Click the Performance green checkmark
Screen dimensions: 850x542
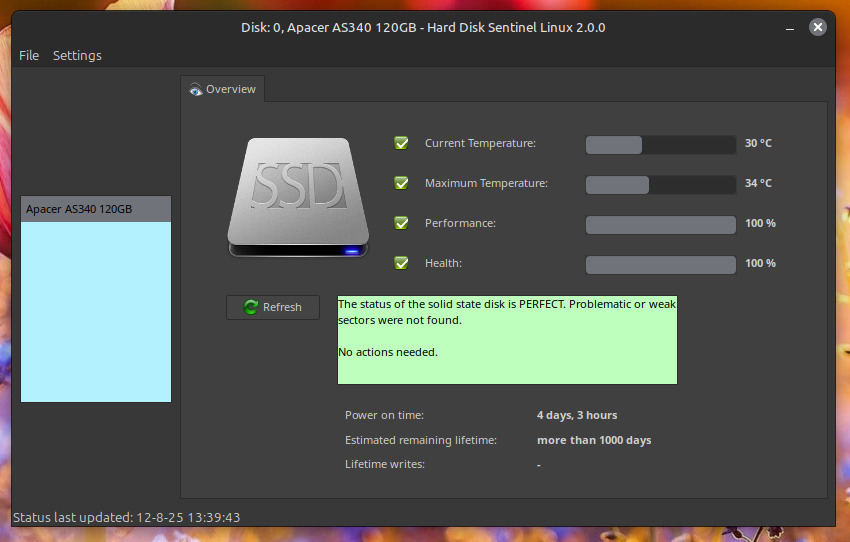(401, 223)
